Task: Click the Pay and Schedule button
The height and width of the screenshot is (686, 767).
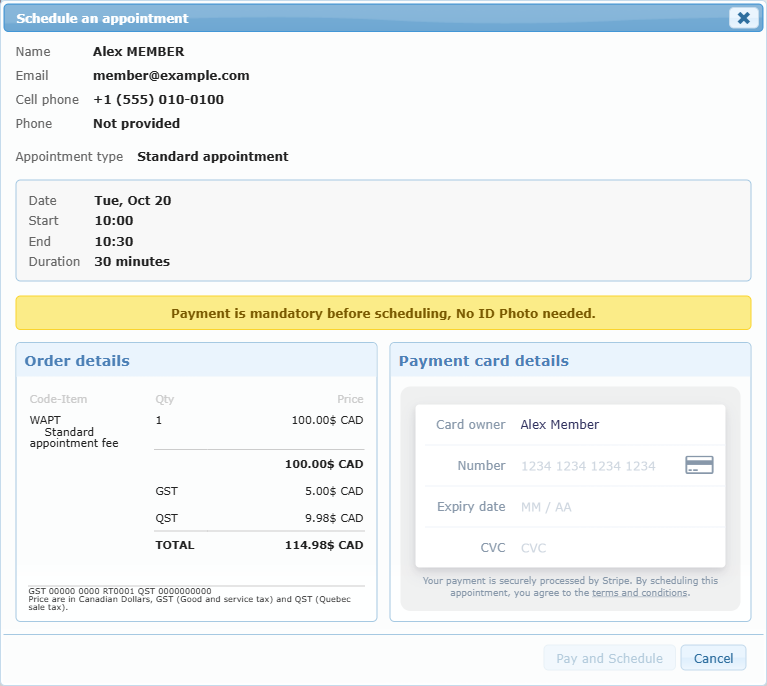Action: [x=609, y=658]
